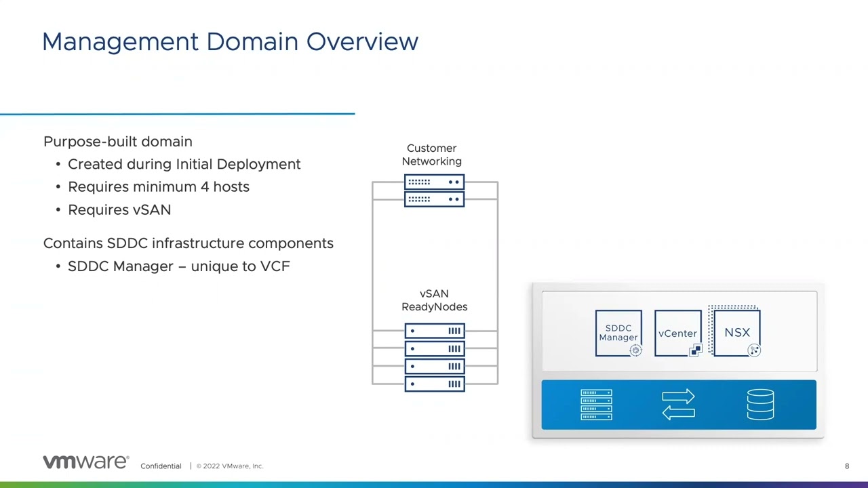The width and height of the screenshot is (868, 488).
Task: Select the NSX component box
Action: (x=737, y=332)
